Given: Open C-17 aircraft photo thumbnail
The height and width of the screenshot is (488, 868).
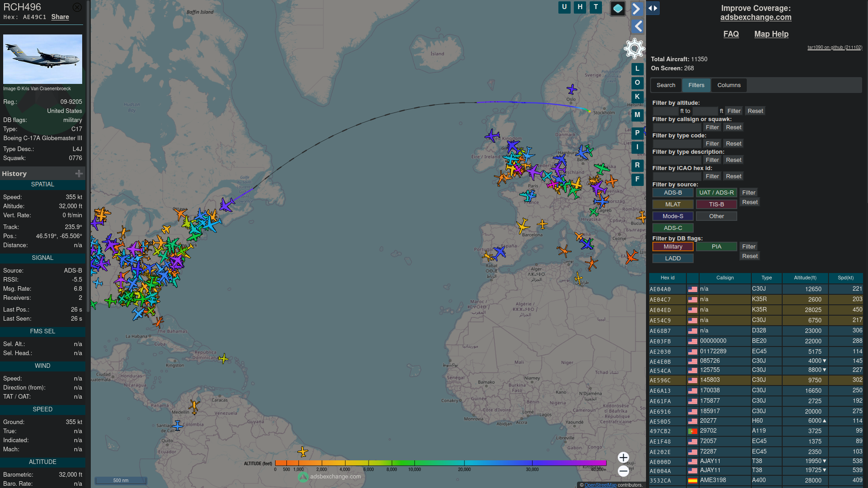Looking at the screenshot, I should pos(43,59).
